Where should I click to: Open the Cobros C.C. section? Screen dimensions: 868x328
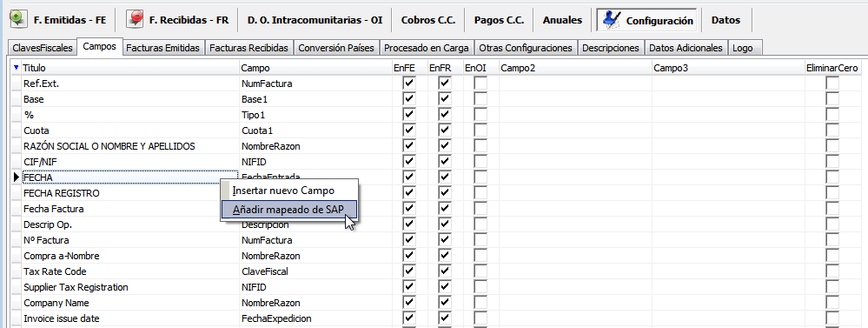(427, 20)
